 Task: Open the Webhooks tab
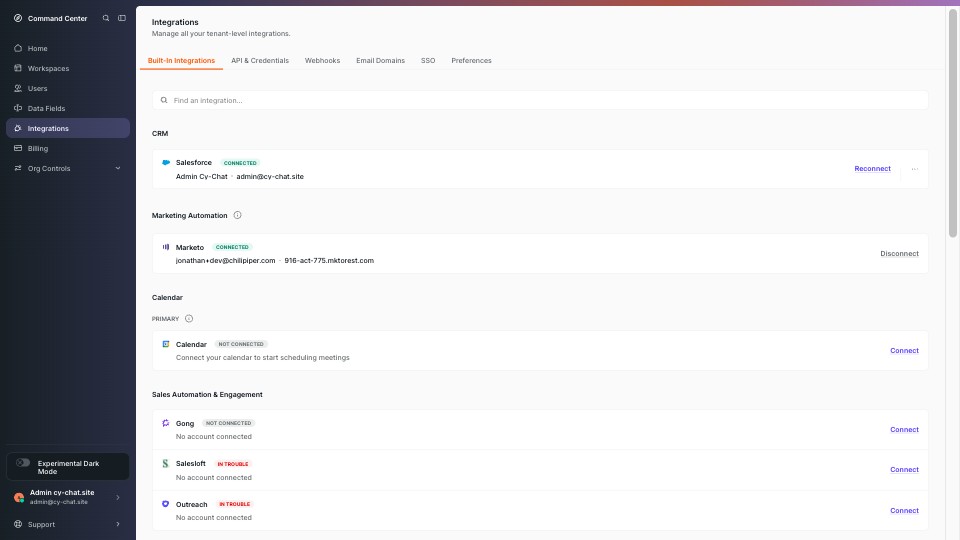322,61
